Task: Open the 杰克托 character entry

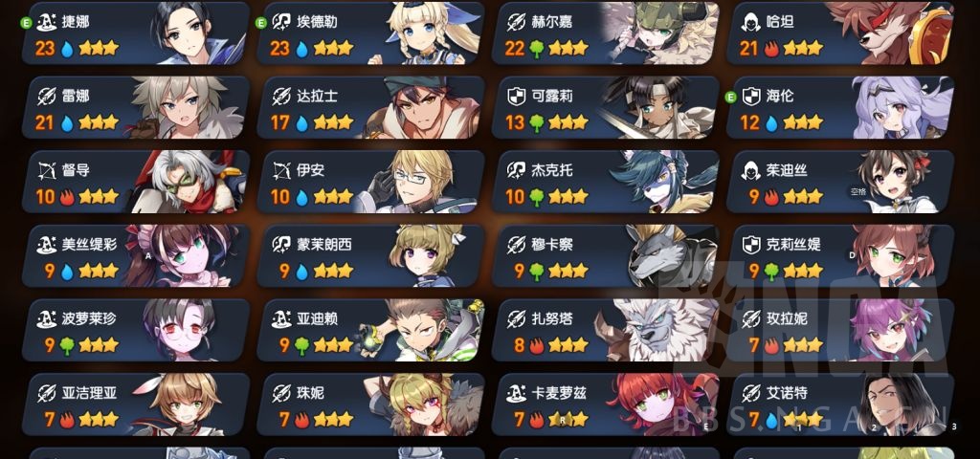Action: tap(606, 182)
